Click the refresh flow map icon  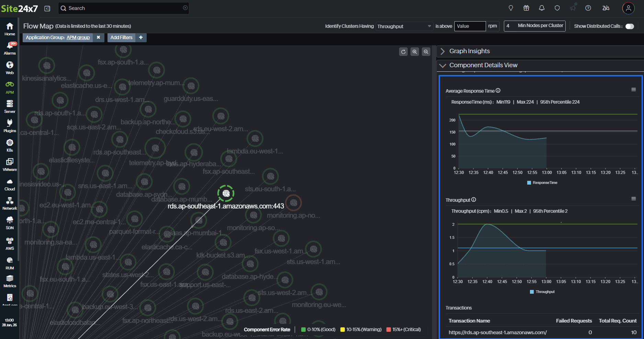click(403, 52)
